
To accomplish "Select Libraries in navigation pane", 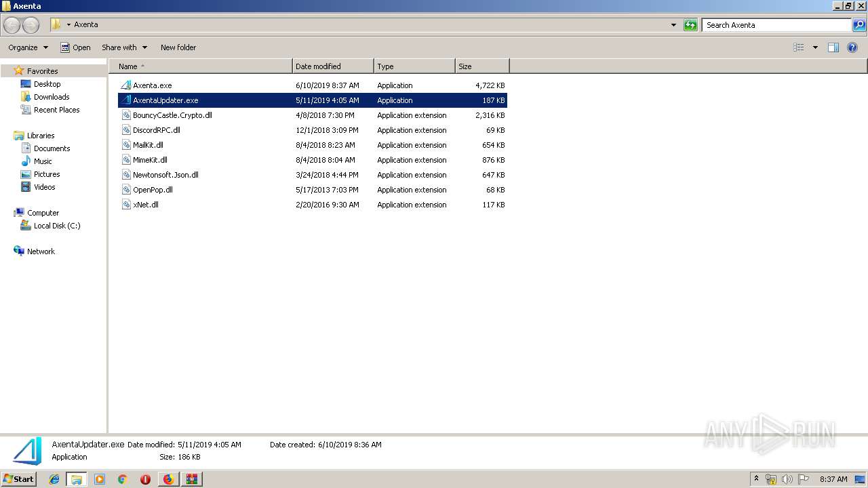I will (41, 136).
